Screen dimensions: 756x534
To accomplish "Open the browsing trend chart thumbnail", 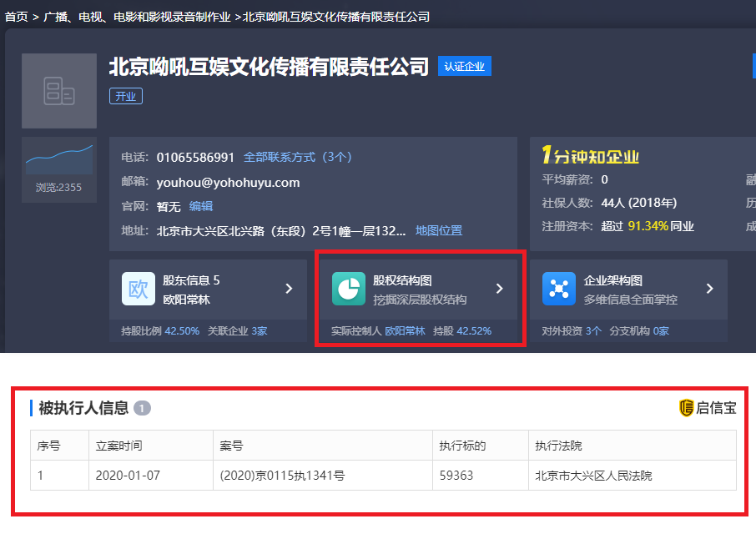I will pos(58,160).
